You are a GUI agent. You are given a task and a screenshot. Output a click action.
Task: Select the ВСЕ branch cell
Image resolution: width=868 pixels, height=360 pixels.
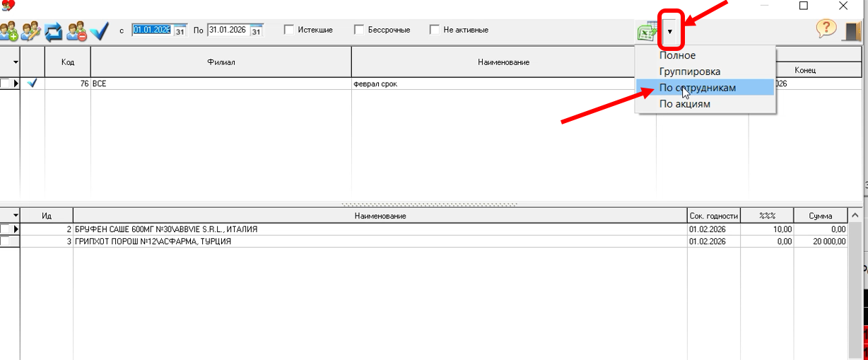click(221, 83)
